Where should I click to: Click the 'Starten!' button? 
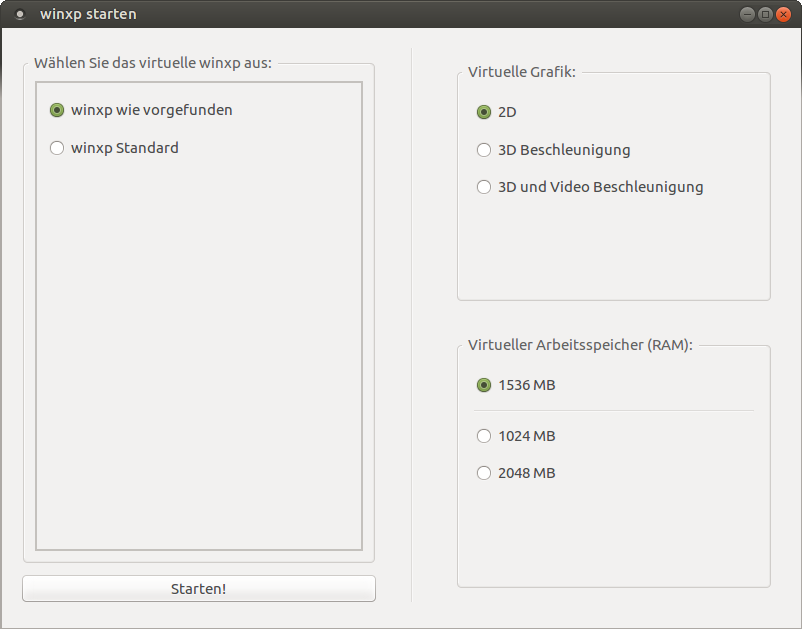click(x=199, y=589)
